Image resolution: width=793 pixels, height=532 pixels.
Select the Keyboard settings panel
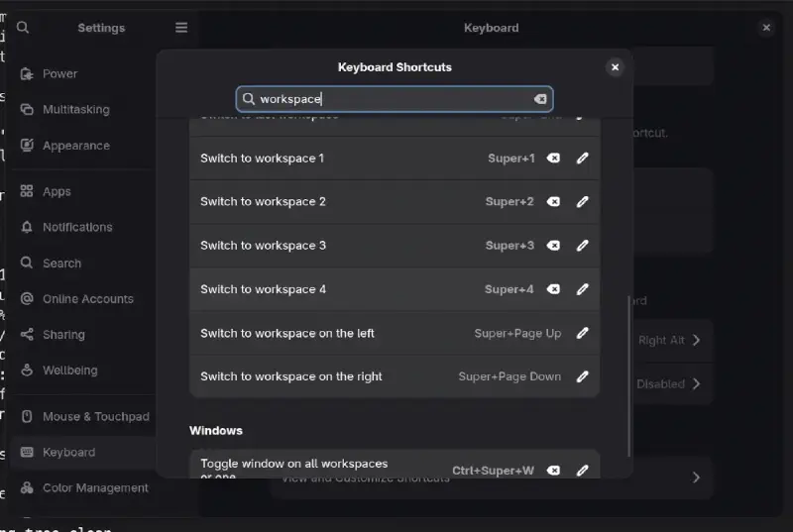click(x=83, y=452)
